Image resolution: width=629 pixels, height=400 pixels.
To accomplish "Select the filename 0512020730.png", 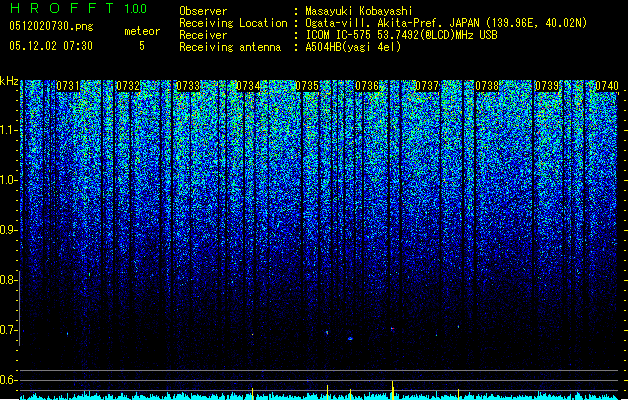I will [x=51, y=26].
